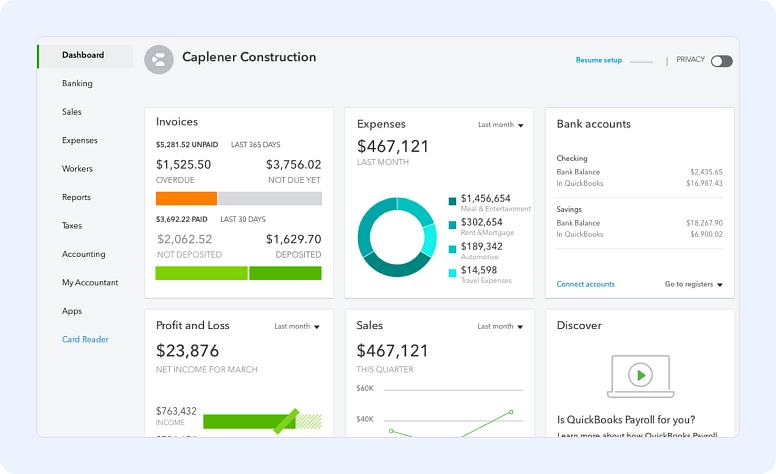Click the $3,756.02 not due yet amount
The width and height of the screenshot is (776, 474).
point(293,165)
